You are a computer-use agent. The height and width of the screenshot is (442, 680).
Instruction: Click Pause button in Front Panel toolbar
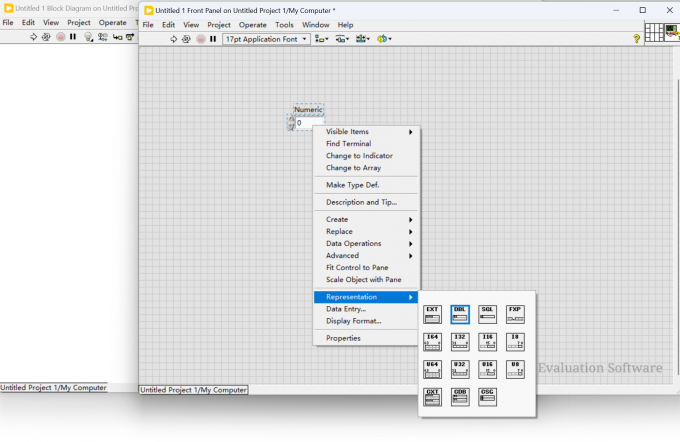tap(213, 39)
